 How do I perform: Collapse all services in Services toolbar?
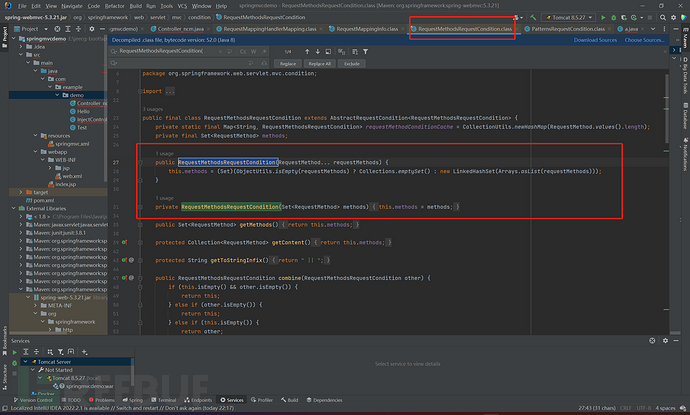pos(37,352)
